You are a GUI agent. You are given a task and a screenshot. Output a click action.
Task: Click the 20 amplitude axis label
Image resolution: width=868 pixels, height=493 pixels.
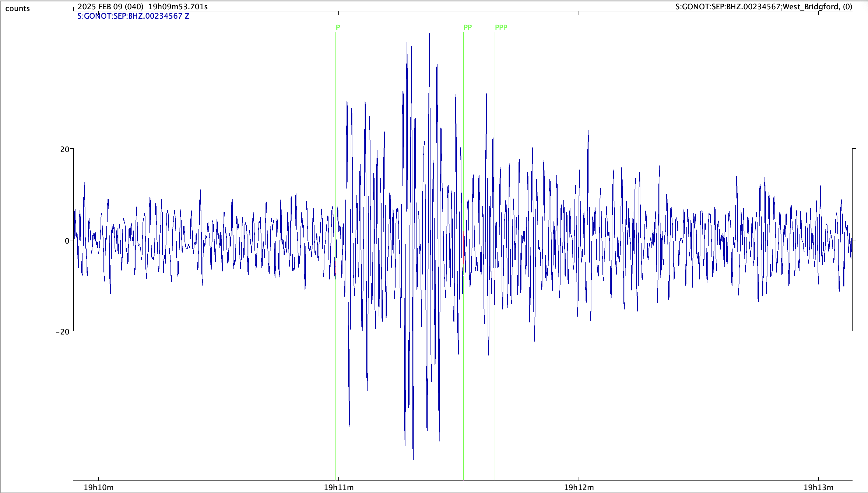click(64, 149)
